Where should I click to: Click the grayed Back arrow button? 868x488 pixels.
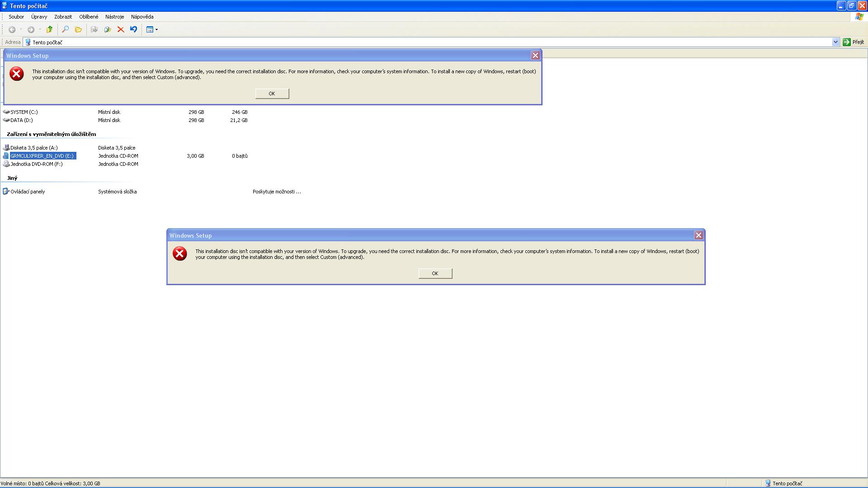[12, 29]
